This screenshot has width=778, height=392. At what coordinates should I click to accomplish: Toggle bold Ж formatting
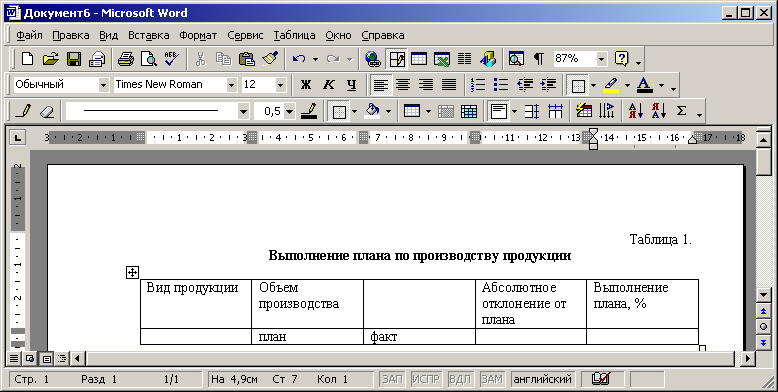tap(306, 85)
